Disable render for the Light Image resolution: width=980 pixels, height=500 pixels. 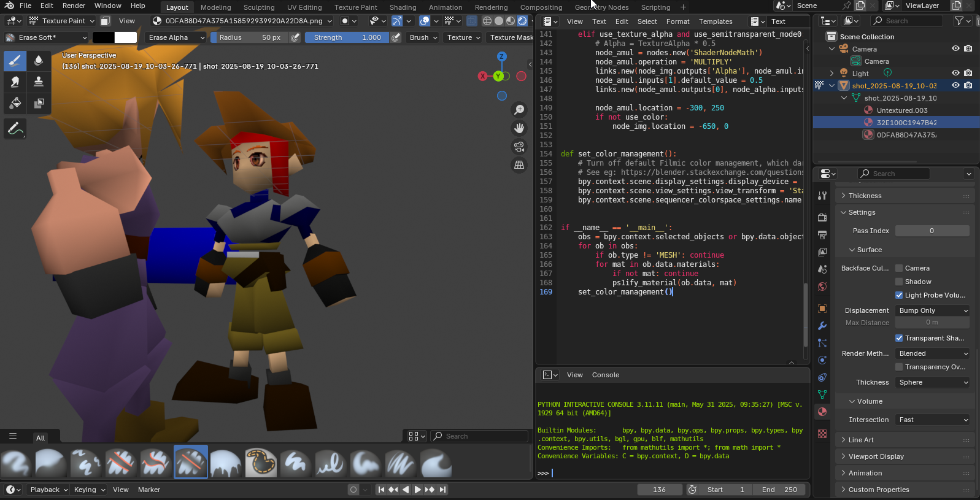point(968,73)
